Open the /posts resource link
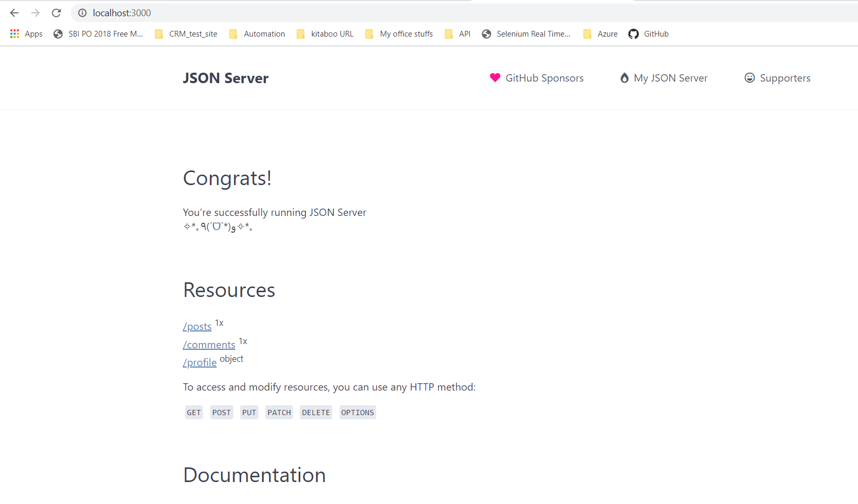This screenshot has height=504, width=858. (x=197, y=326)
